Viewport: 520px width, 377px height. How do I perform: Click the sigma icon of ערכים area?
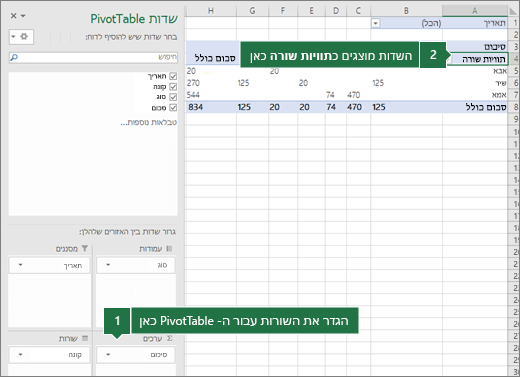click(x=170, y=338)
